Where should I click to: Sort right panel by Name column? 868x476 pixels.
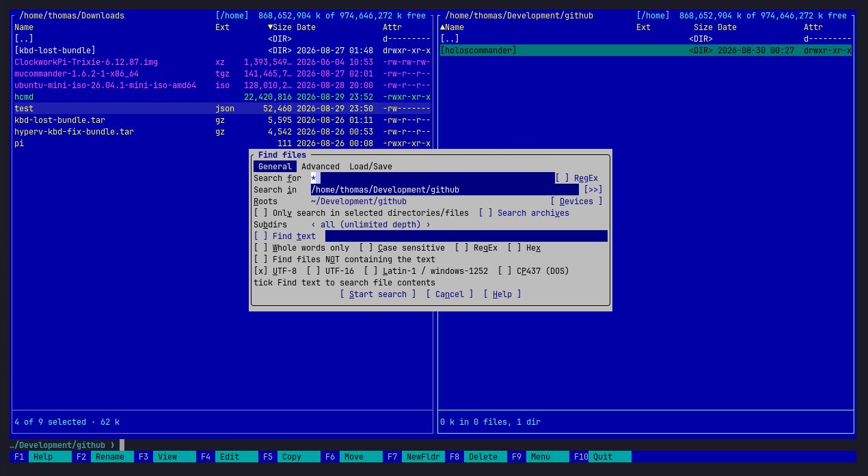(x=452, y=27)
